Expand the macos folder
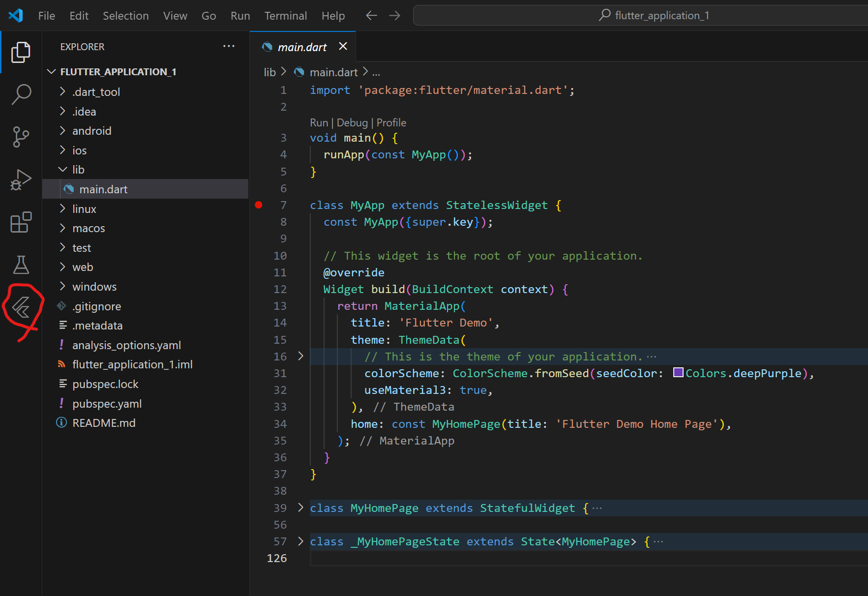868x596 pixels. coord(146,228)
